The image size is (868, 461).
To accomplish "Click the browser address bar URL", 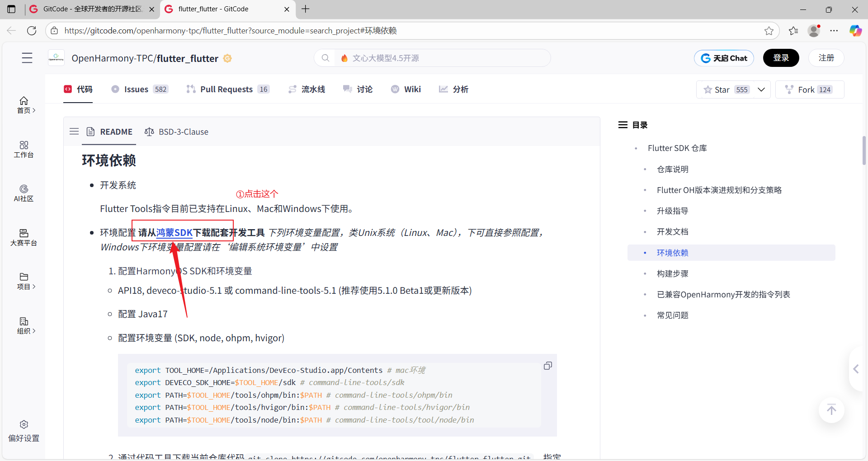I will click(231, 31).
